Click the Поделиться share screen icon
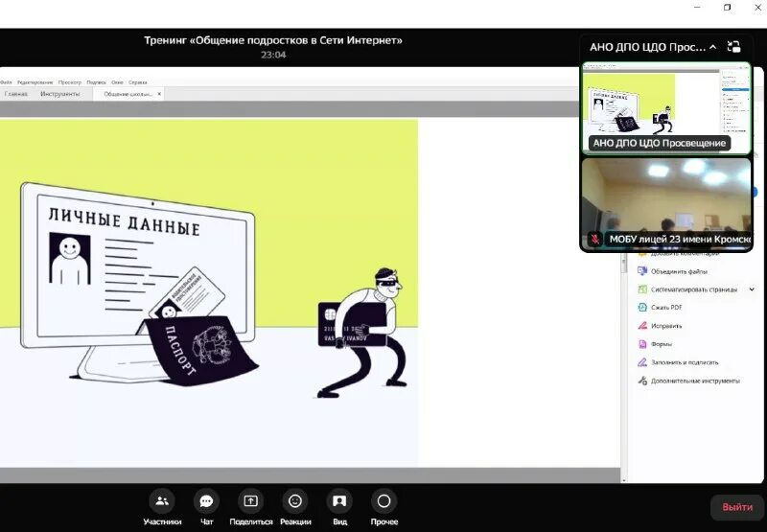 pos(250,501)
